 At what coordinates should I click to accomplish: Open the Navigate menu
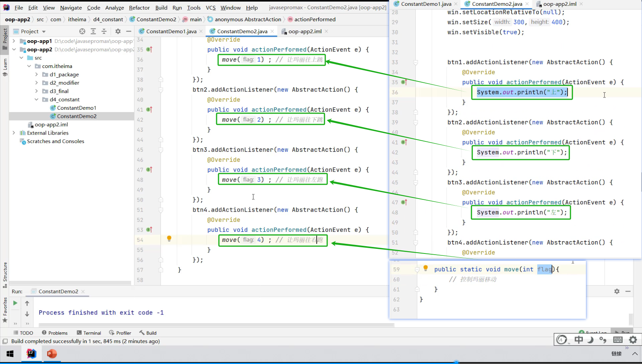[x=71, y=8]
